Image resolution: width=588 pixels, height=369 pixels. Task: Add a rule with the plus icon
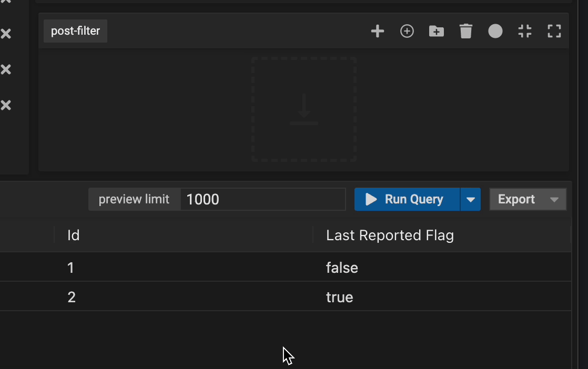pos(377,31)
